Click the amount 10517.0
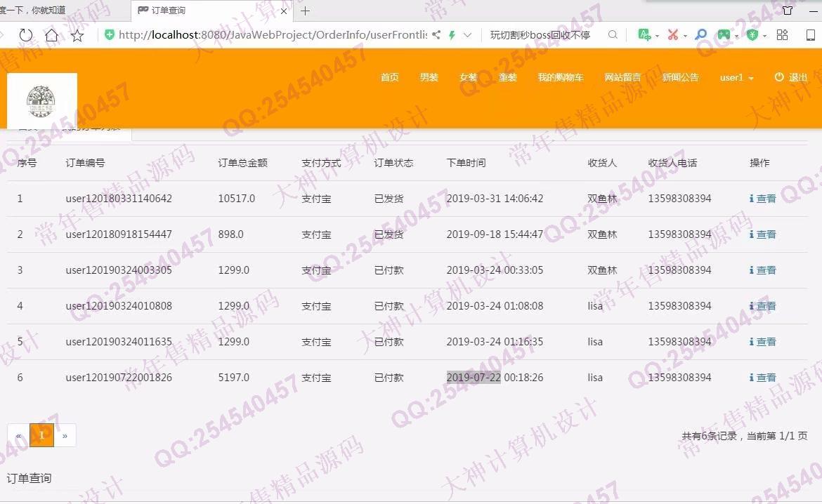Viewport: 822px width, 504px height. click(x=237, y=199)
